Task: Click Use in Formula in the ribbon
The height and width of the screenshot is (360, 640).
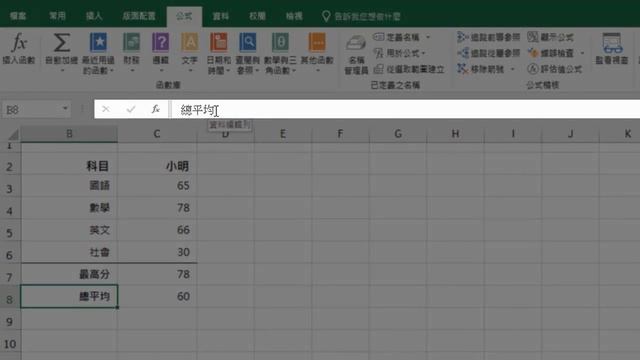Action: [400, 53]
